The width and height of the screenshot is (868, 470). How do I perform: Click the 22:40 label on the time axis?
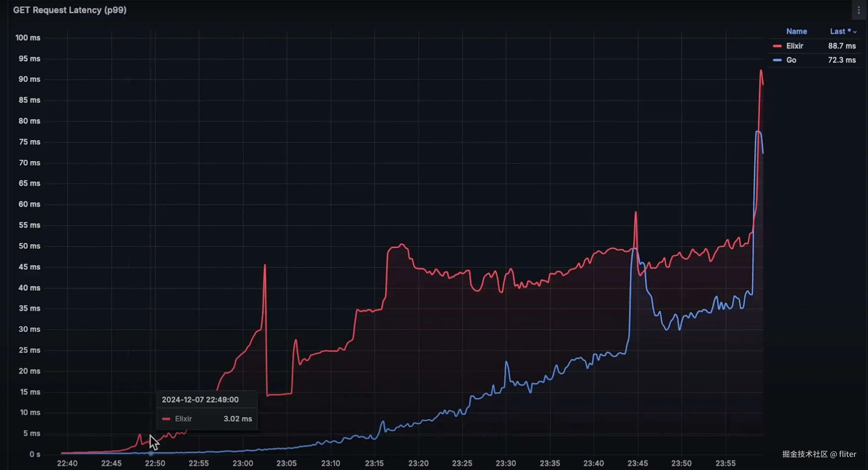67,463
